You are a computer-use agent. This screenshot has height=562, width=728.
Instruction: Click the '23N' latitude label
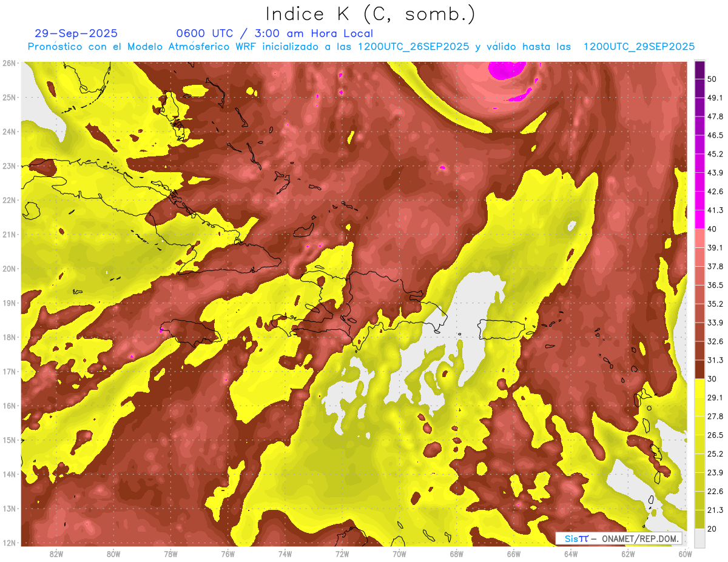click(x=8, y=166)
